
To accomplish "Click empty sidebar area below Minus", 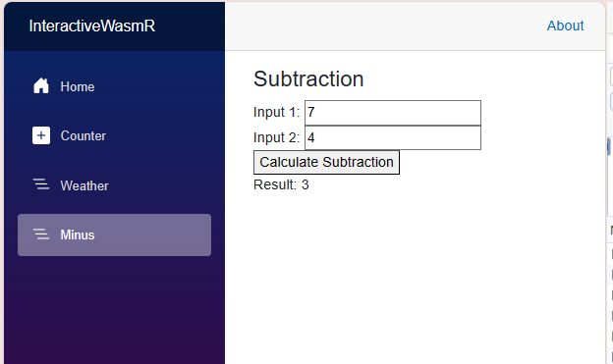I will [x=114, y=308].
